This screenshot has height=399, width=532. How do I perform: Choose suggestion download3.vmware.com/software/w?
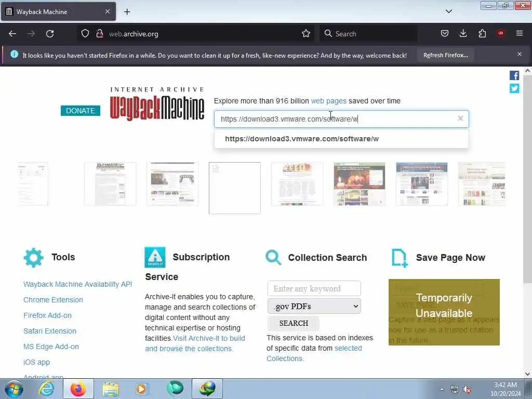pyautogui.click(x=341, y=139)
